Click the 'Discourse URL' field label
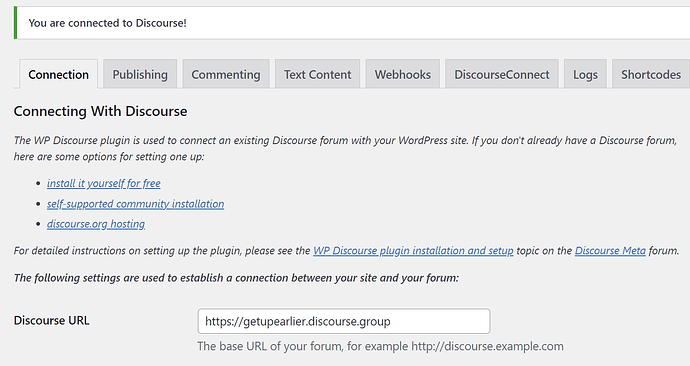Image resolution: width=690 pixels, height=366 pixels. [x=51, y=320]
